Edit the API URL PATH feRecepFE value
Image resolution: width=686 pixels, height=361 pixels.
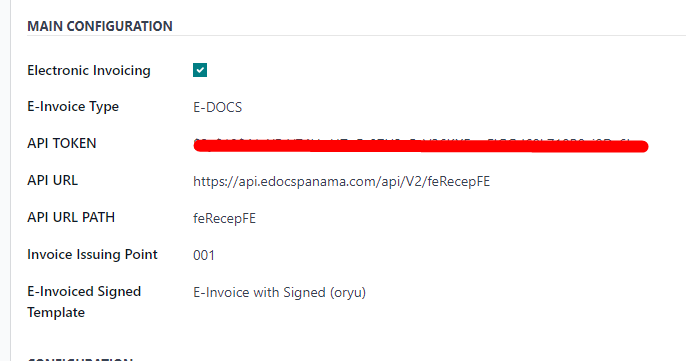pyautogui.click(x=224, y=218)
